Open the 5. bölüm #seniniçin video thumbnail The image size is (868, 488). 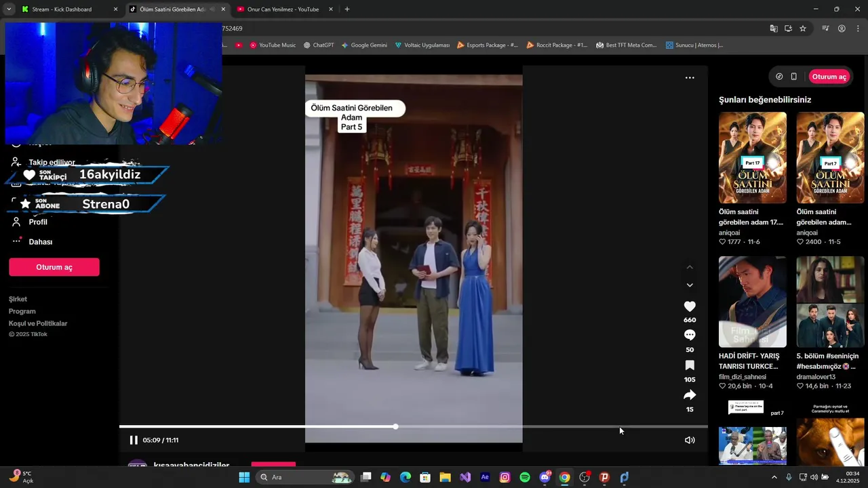pyautogui.click(x=830, y=302)
